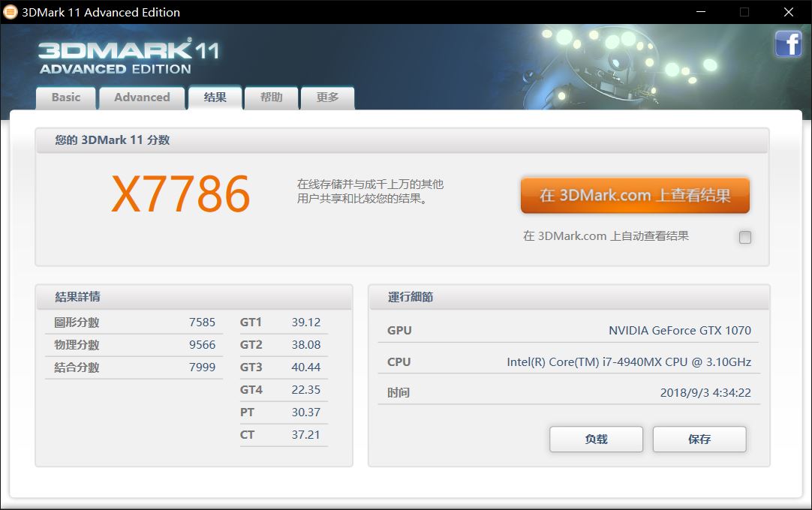812x510 pixels.
Task: Click the GT3 result 40.44
Action: pyautogui.click(x=306, y=367)
